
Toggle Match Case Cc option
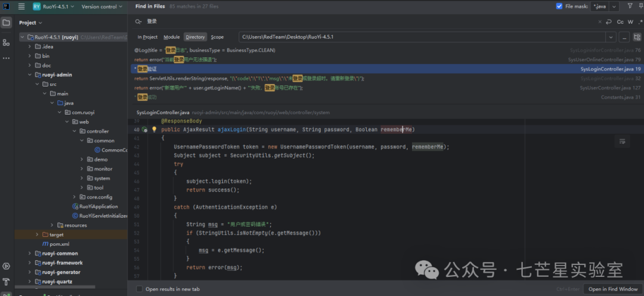[620, 22]
